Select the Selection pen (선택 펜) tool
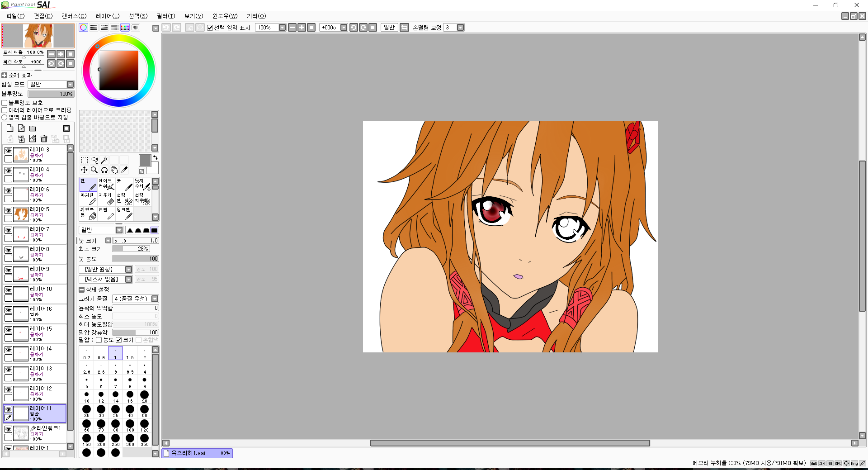The image size is (868, 470). [x=124, y=199]
